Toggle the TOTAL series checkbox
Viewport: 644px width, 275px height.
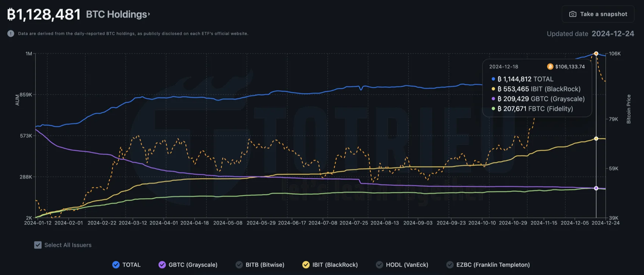(116, 265)
